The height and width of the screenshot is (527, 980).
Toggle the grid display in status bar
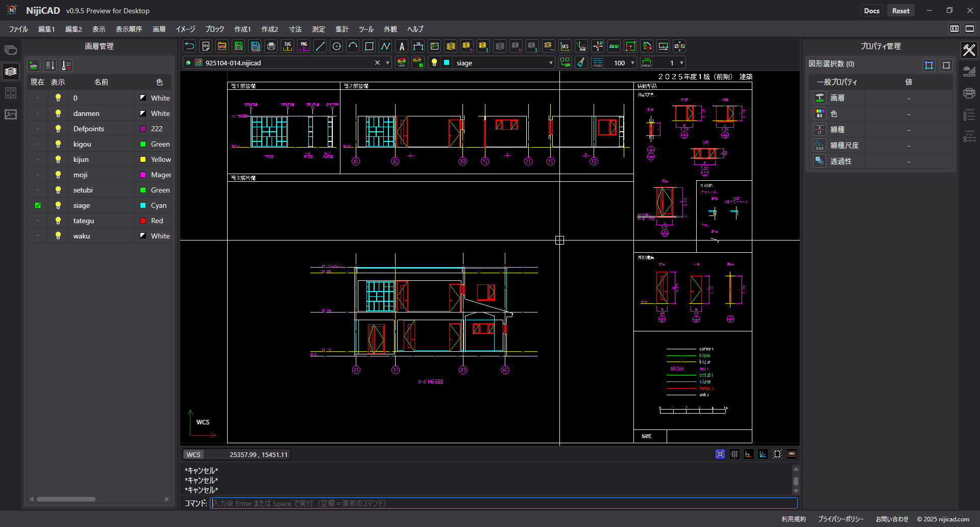[734, 454]
